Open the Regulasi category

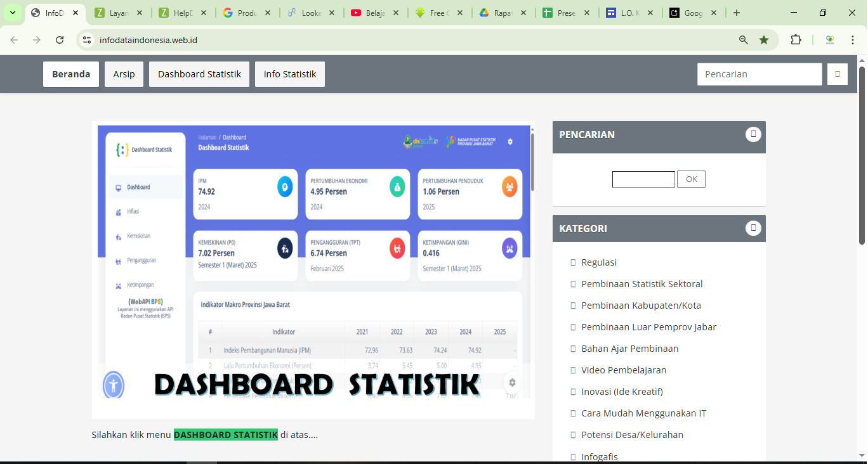click(x=599, y=262)
